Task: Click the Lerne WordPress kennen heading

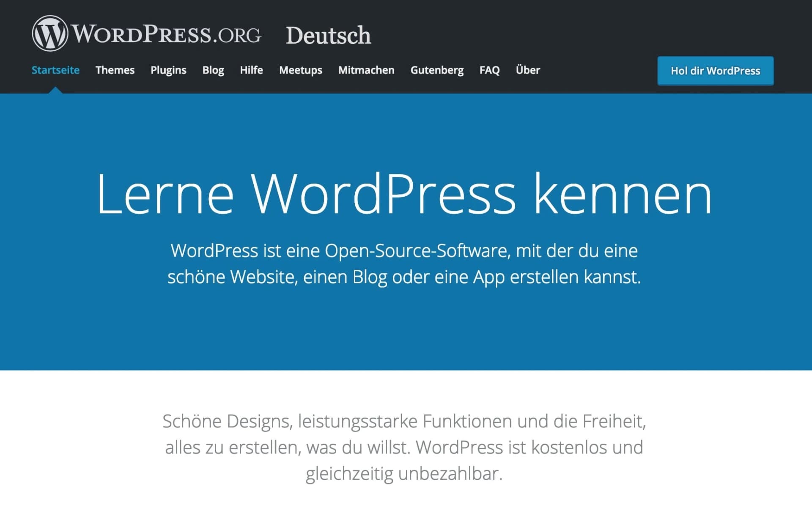Action: coord(406,195)
